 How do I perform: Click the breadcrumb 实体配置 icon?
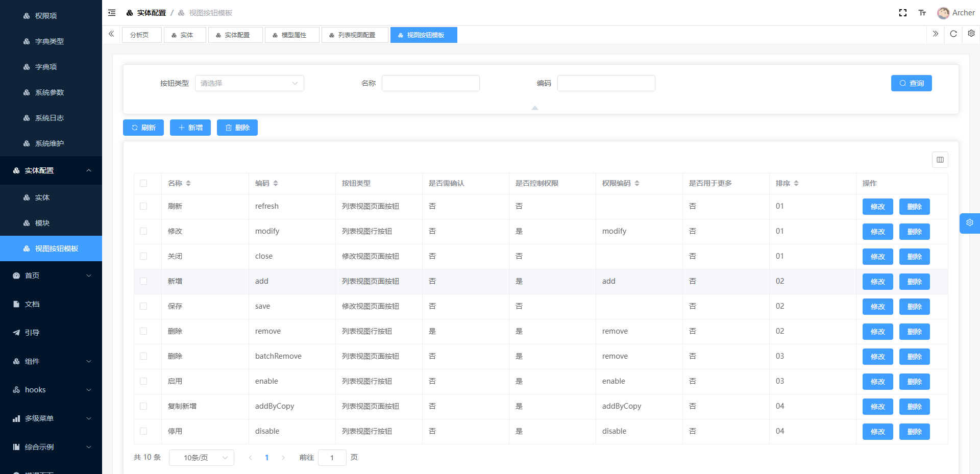point(130,13)
